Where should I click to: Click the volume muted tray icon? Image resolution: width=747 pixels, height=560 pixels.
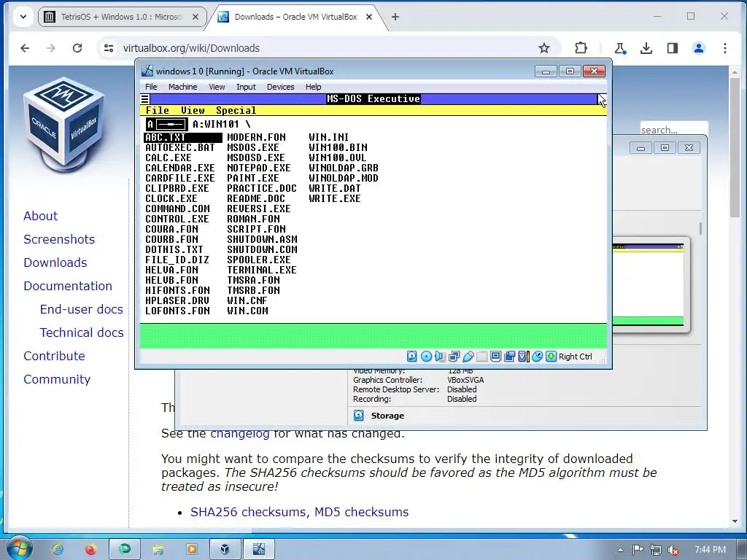pos(673,550)
